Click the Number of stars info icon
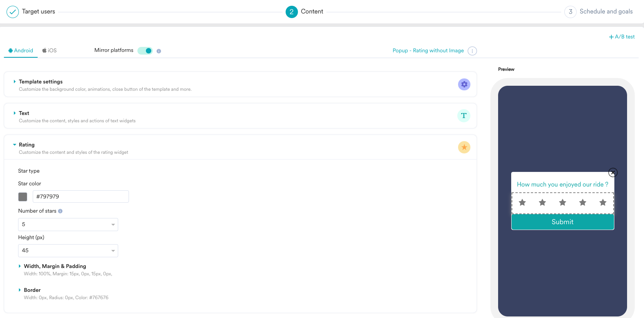The image size is (644, 318). tap(60, 211)
